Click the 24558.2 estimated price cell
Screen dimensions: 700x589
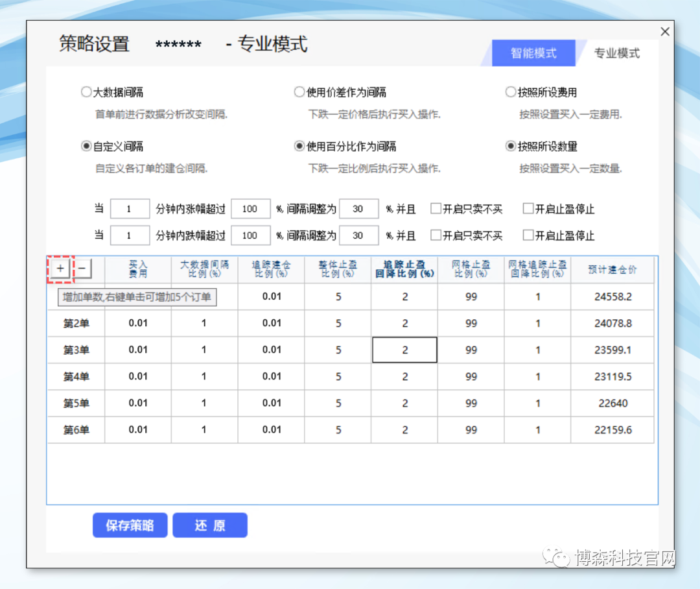tap(612, 296)
